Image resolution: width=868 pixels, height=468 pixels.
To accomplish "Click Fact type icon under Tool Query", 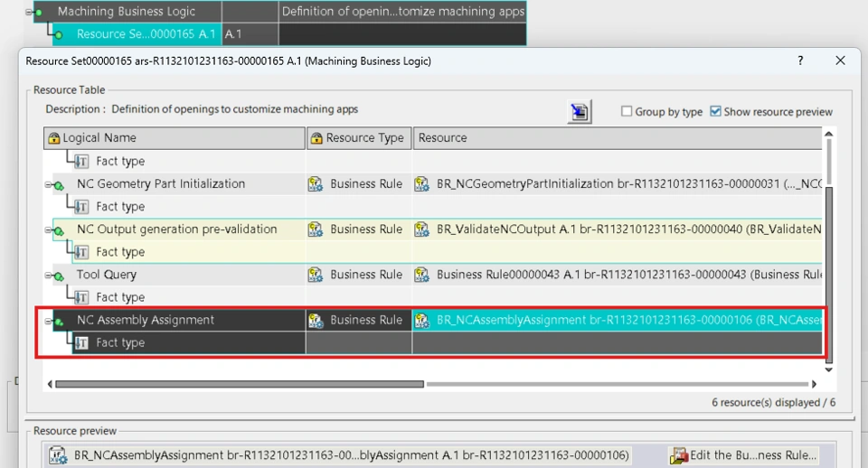I will click(81, 297).
